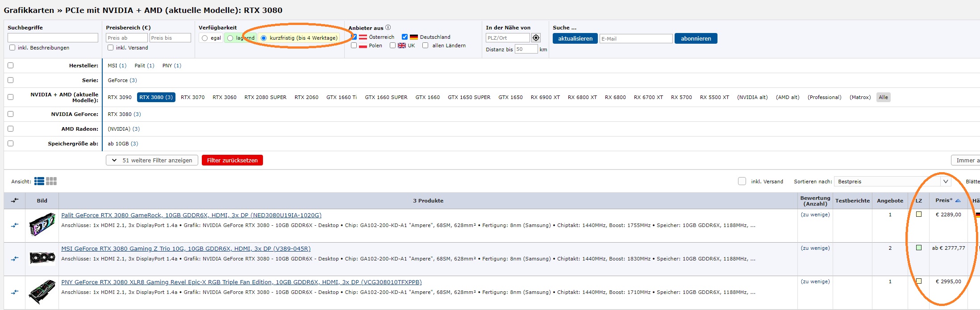Open PNY RTX 3080 XLR8 Gaming link
The image size is (980, 310).
(x=242, y=282)
